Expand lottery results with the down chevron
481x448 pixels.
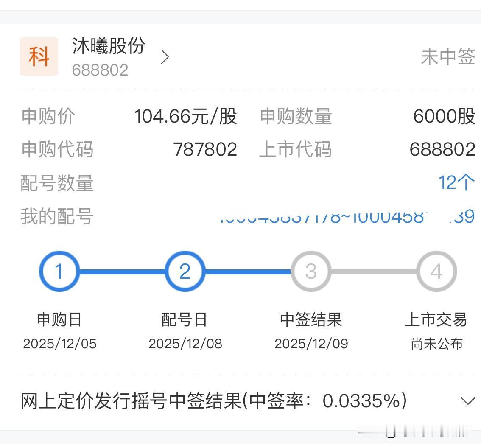[468, 401]
